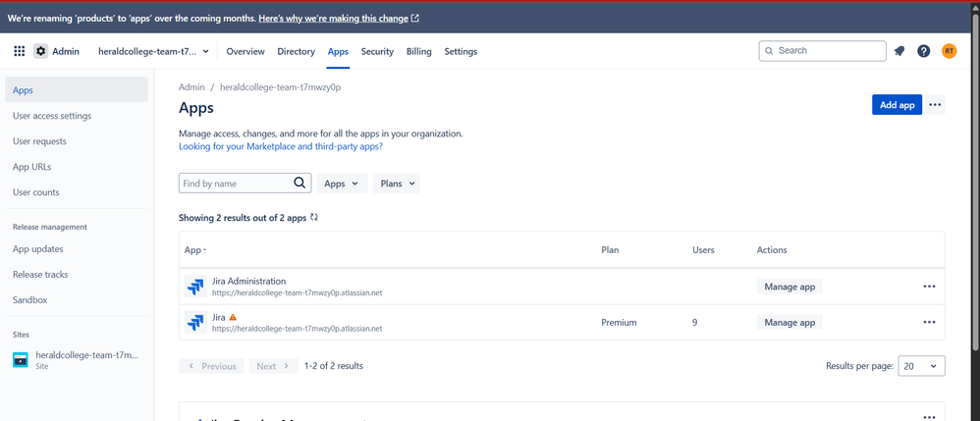The image size is (980, 421).
Task: Select Apps in the left sidebar
Action: point(77,90)
